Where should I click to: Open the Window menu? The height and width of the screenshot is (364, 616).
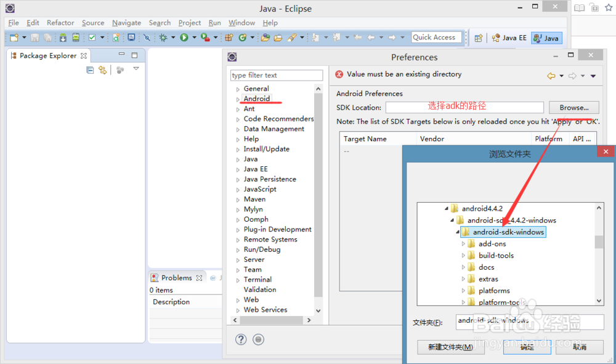point(241,23)
